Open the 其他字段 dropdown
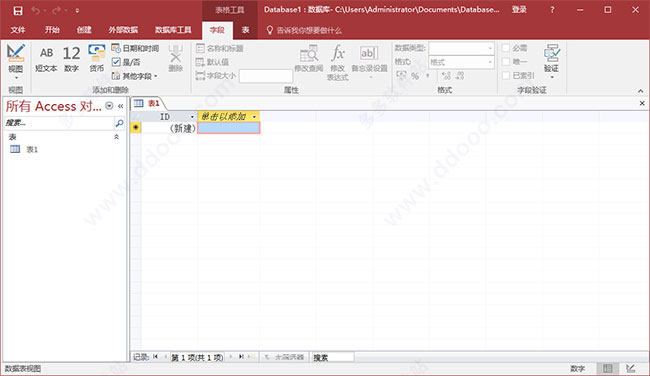This screenshot has height=376, width=650. (134, 76)
